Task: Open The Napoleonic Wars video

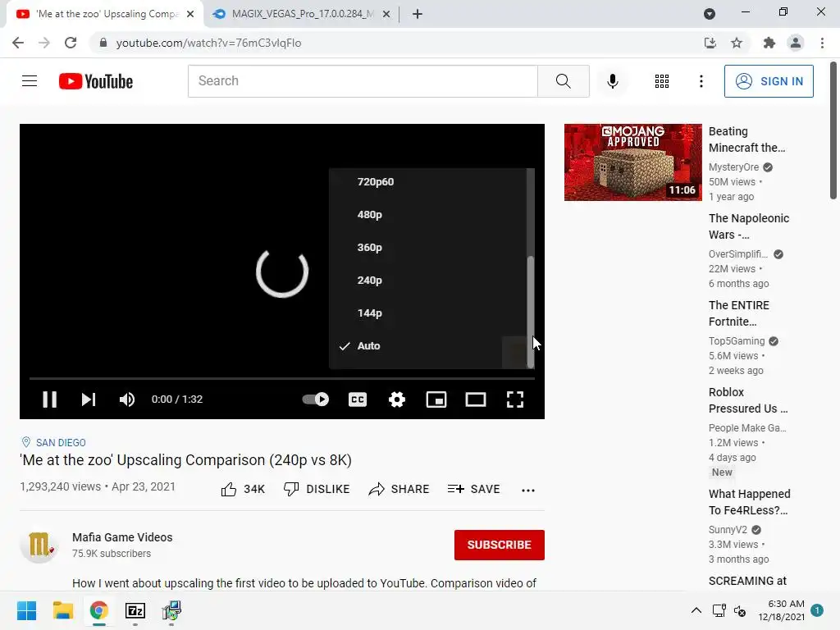Action: 749,226
